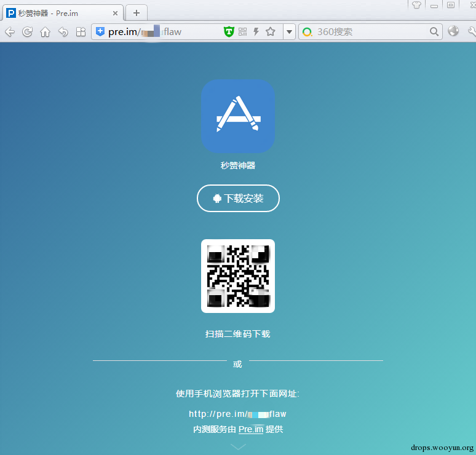Screen dimensions: 476x455
Task: Minimize the browser window
Action: (x=434, y=5)
